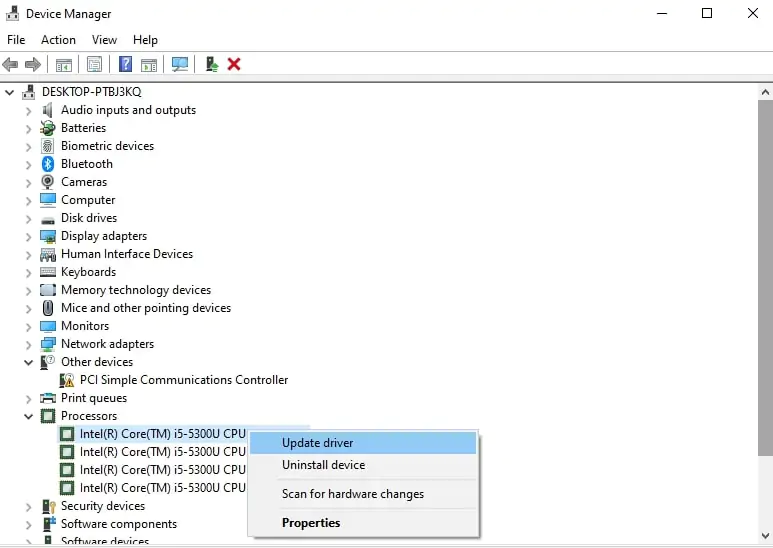Select the Processors tree label
This screenshot has height=548, width=773.
(x=89, y=416)
